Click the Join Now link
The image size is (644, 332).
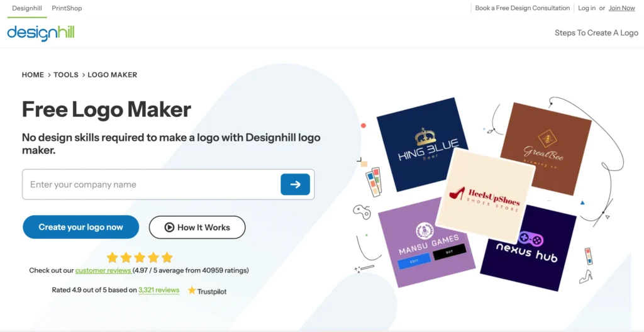click(622, 8)
